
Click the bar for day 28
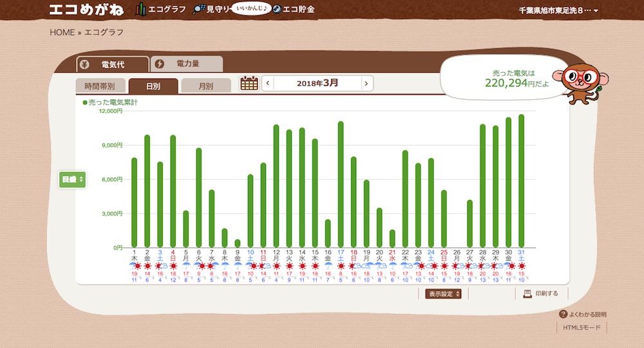point(482,186)
